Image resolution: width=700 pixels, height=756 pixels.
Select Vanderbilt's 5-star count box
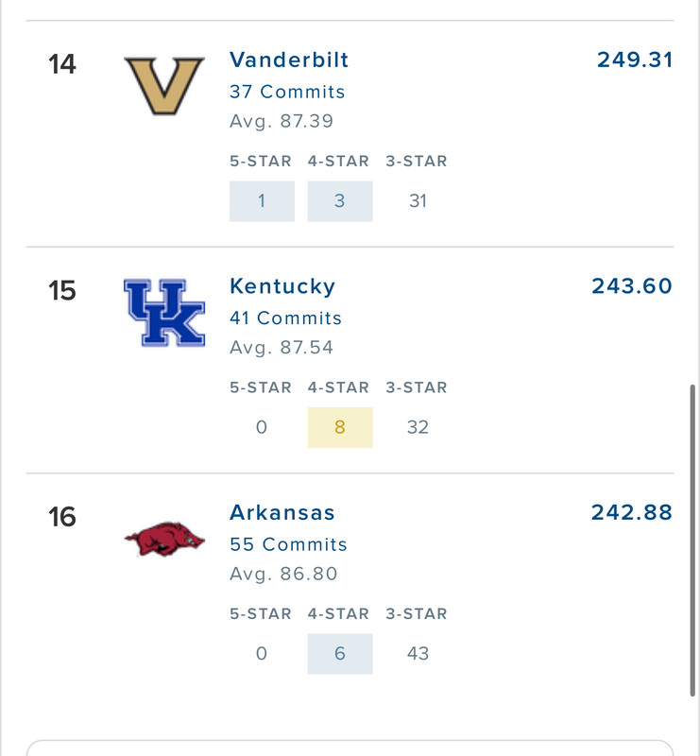point(262,200)
